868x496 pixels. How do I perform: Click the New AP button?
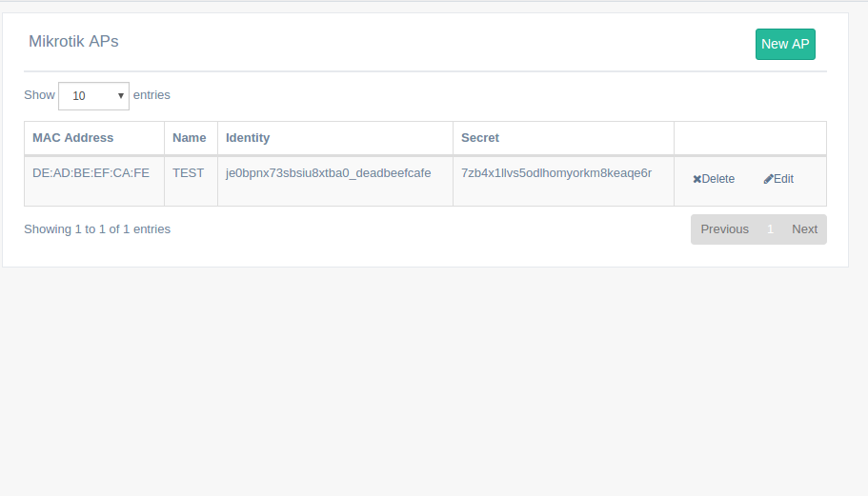point(785,44)
